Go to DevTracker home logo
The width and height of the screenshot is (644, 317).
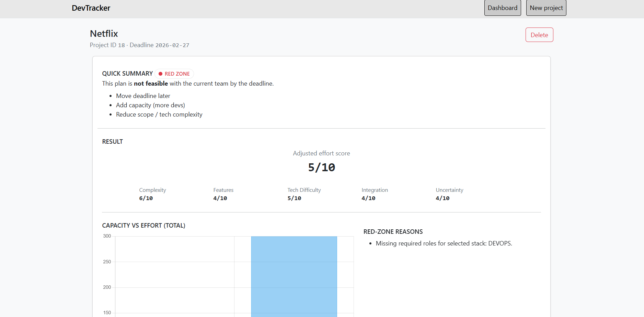tap(91, 8)
